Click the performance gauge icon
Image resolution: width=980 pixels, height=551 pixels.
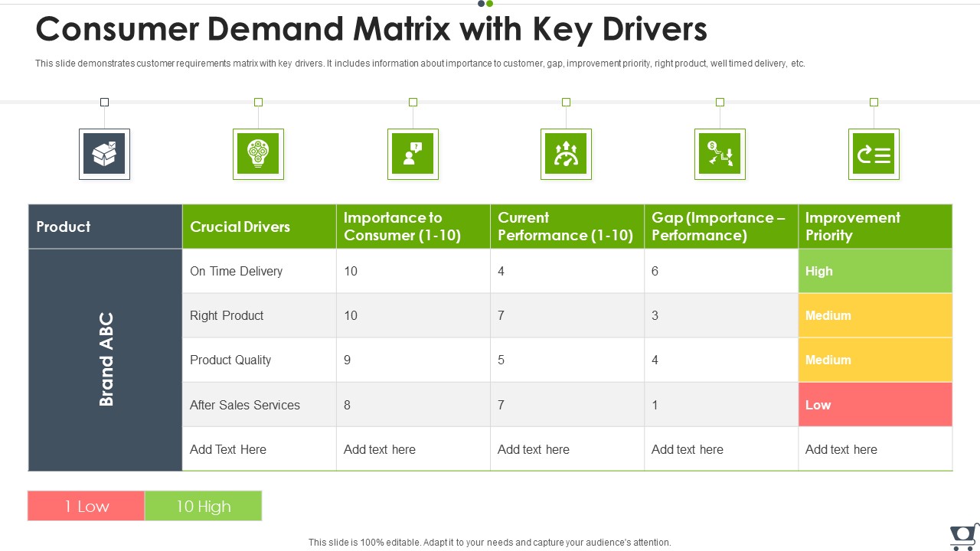coord(566,154)
